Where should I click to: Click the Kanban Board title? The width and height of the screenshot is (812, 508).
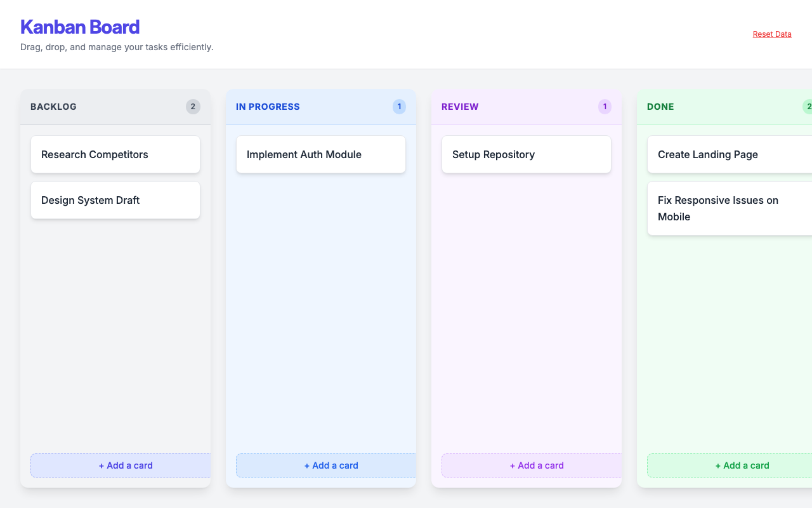click(x=80, y=27)
